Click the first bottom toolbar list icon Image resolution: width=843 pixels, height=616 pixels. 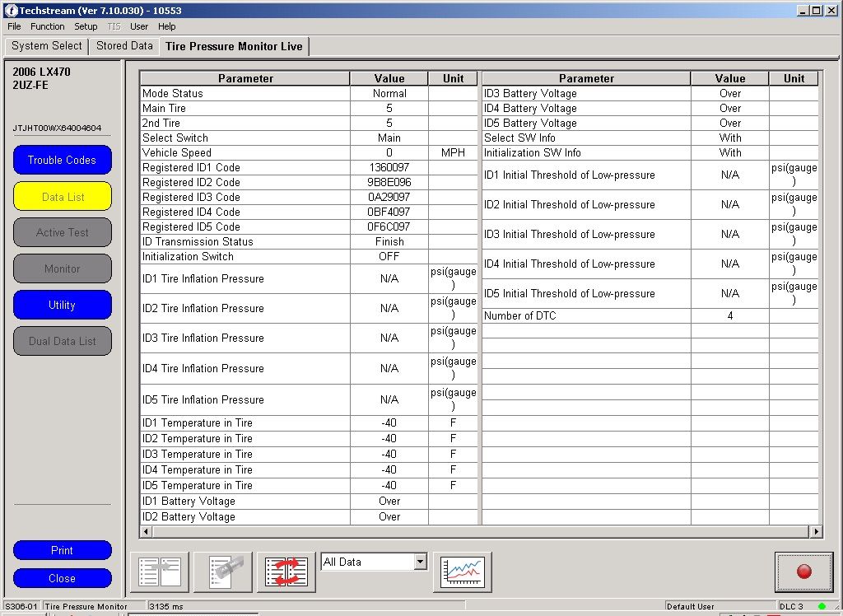[160, 572]
